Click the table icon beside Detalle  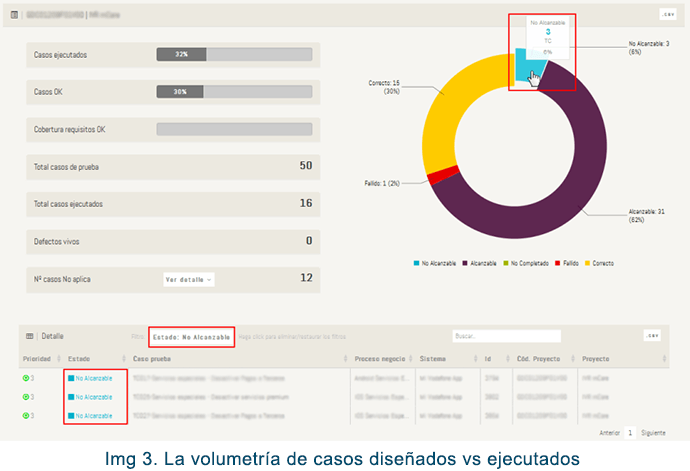30,337
